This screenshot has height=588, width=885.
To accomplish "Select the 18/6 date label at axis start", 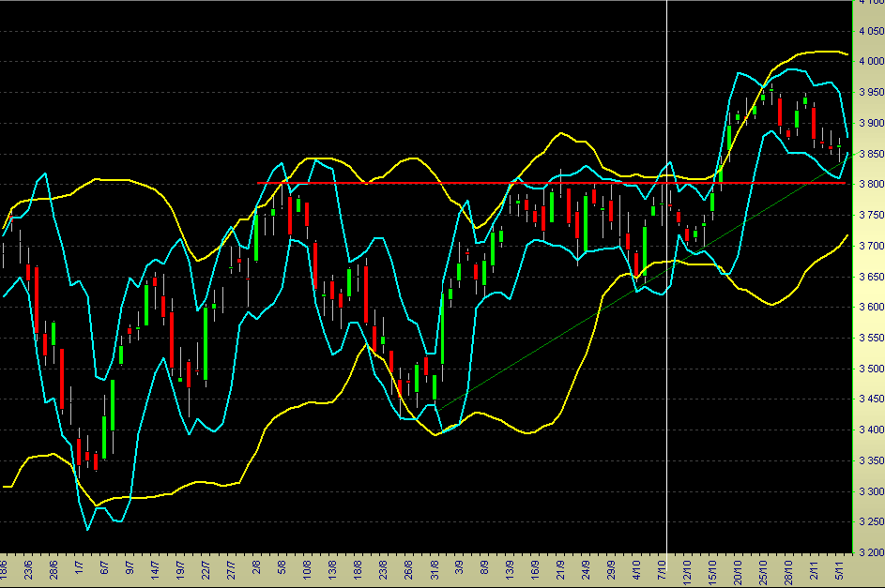I will tap(6, 569).
